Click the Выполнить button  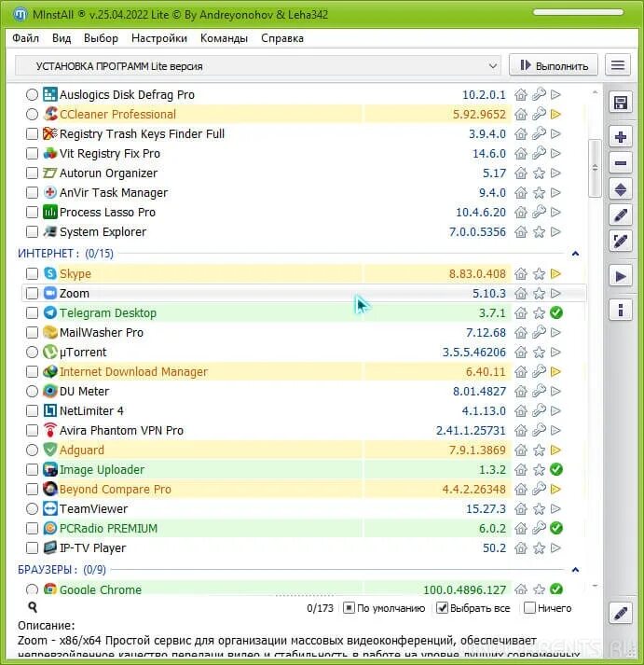click(x=554, y=65)
